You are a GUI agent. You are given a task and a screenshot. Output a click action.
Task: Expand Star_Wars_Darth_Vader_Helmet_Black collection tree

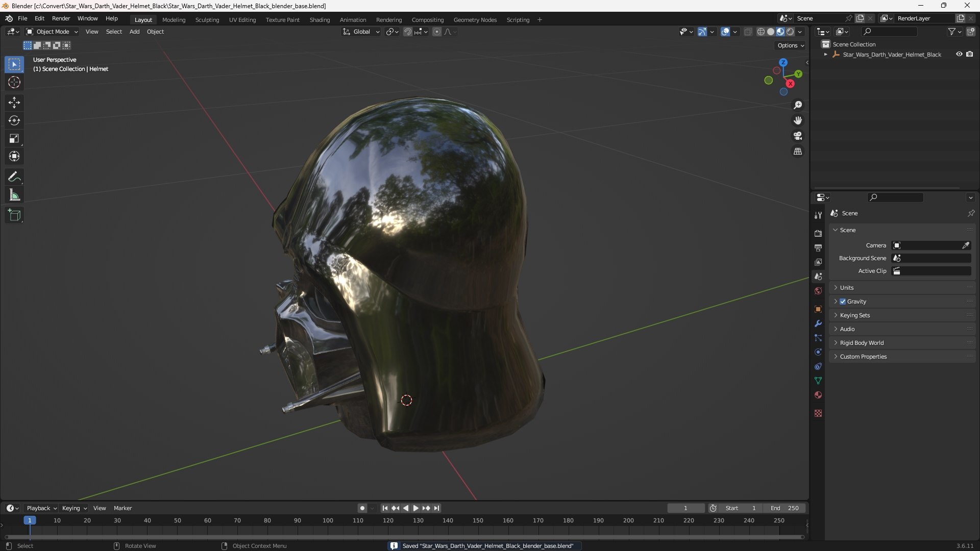pos(825,55)
